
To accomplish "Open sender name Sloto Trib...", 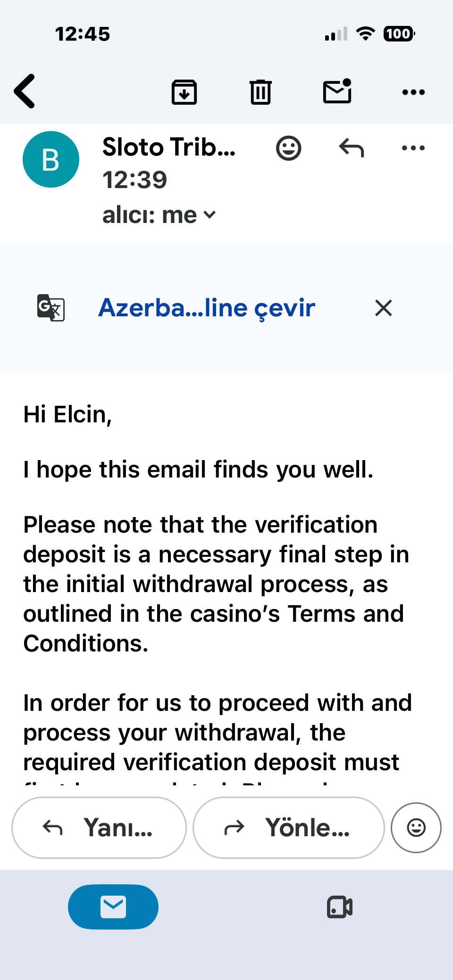I will click(x=169, y=147).
